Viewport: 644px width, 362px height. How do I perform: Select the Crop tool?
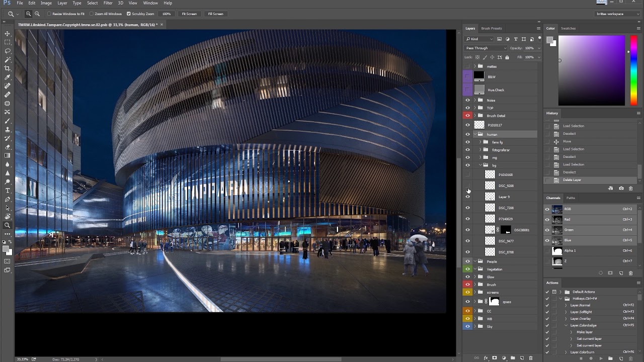pos(8,68)
